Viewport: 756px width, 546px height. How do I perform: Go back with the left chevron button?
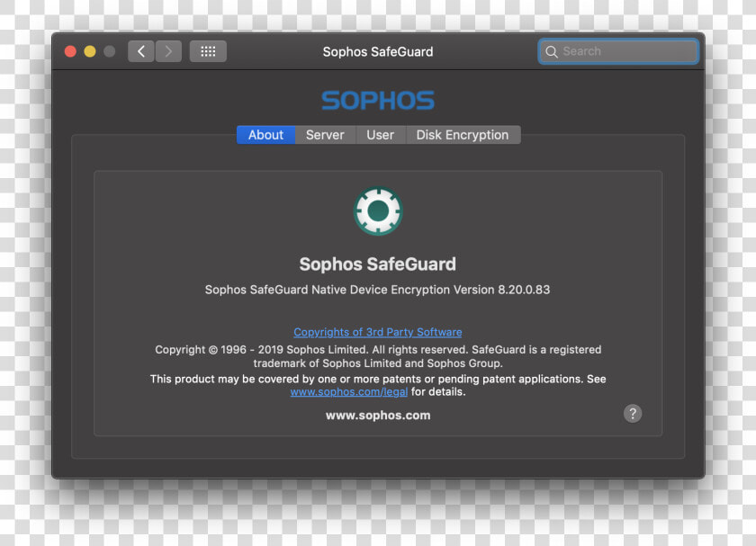tap(140, 51)
